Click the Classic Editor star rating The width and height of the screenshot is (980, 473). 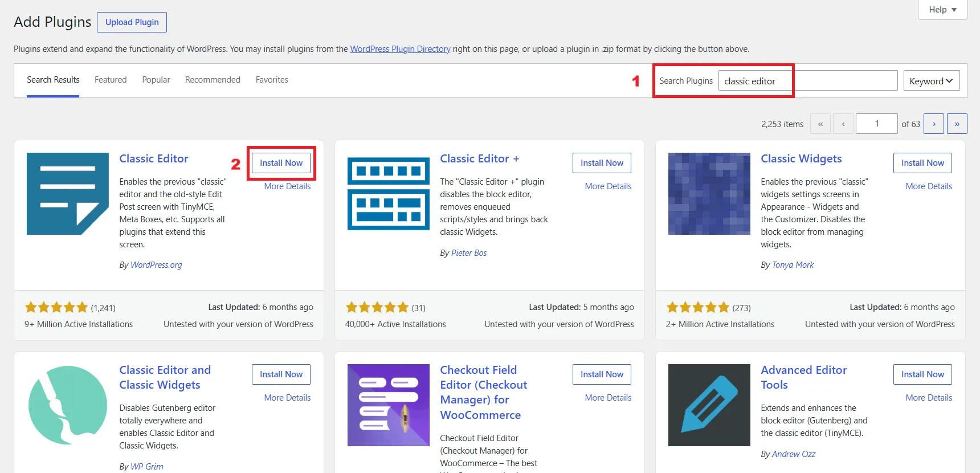(56, 308)
